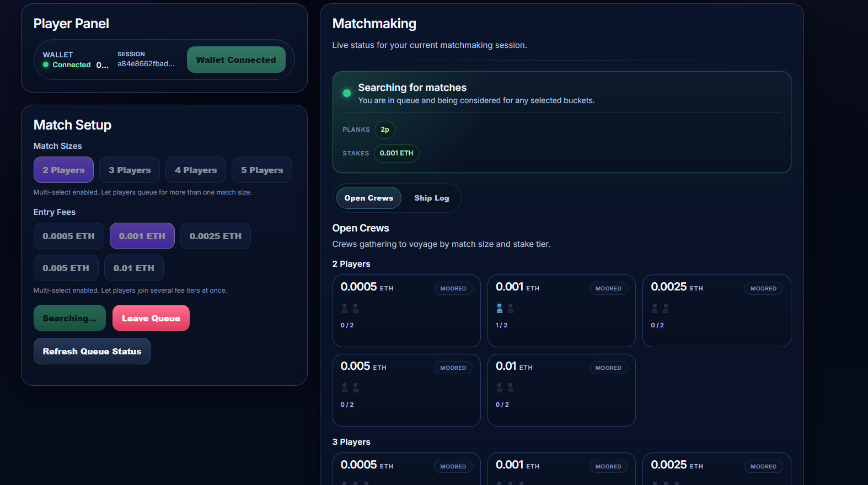Refresh Queue Status
868x485 pixels.
coord(92,351)
